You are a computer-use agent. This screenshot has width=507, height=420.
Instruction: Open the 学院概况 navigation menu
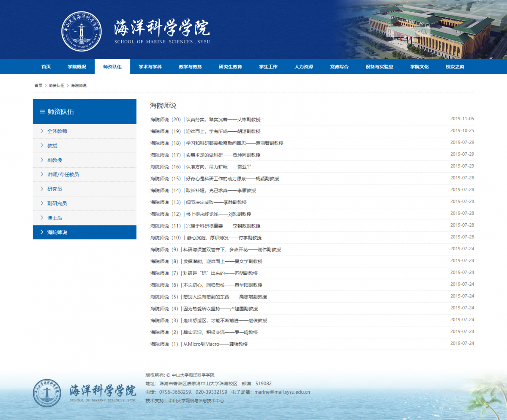click(77, 67)
